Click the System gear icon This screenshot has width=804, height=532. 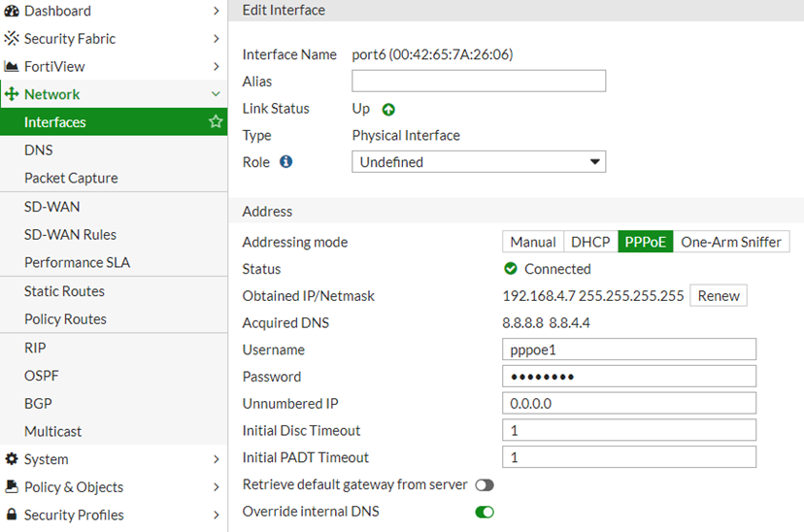pyautogui.click(x=12, y=459)
